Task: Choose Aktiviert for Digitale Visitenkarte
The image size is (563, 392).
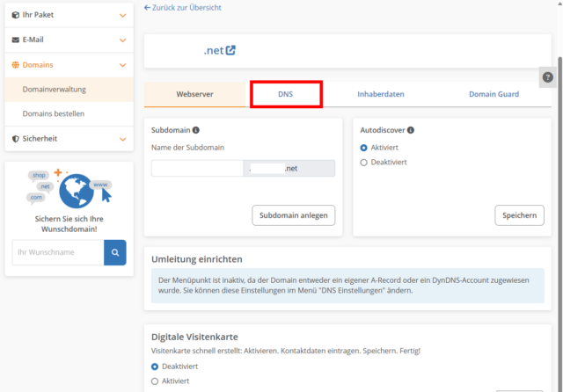Action: [156, 381]
